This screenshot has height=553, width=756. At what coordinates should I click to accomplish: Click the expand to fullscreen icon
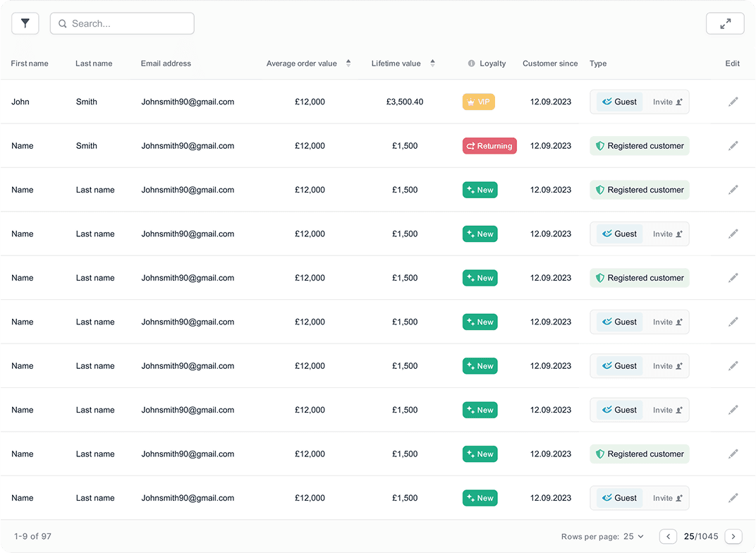tap(725, 23)
